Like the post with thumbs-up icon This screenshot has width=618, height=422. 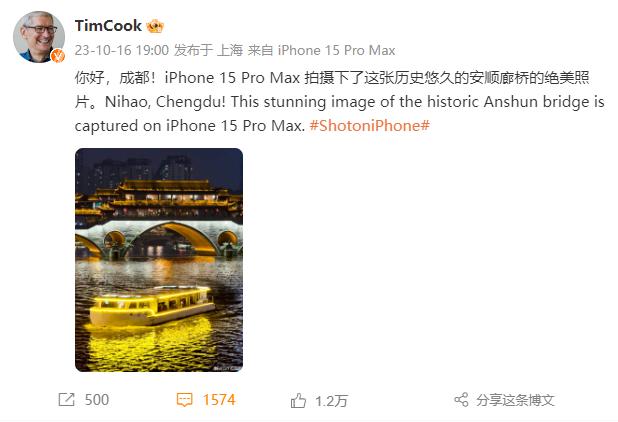pos(298,401)
